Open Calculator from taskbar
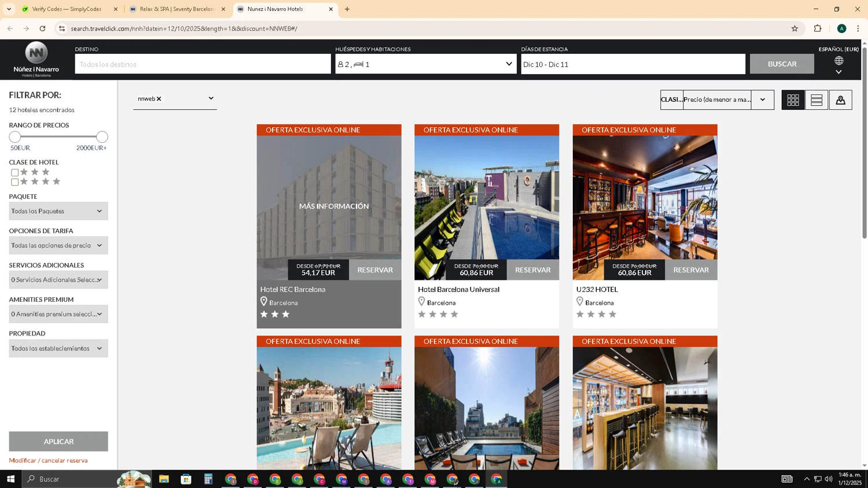Screen dimensions: 868x488 coord(208,479)
